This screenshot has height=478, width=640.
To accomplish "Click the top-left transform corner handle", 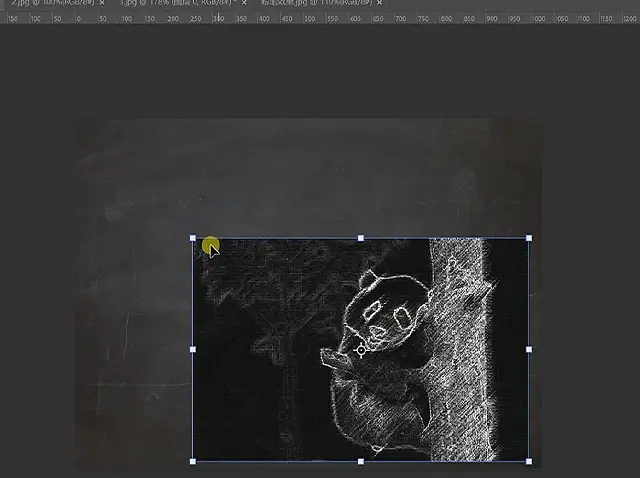I will [193, 238].
